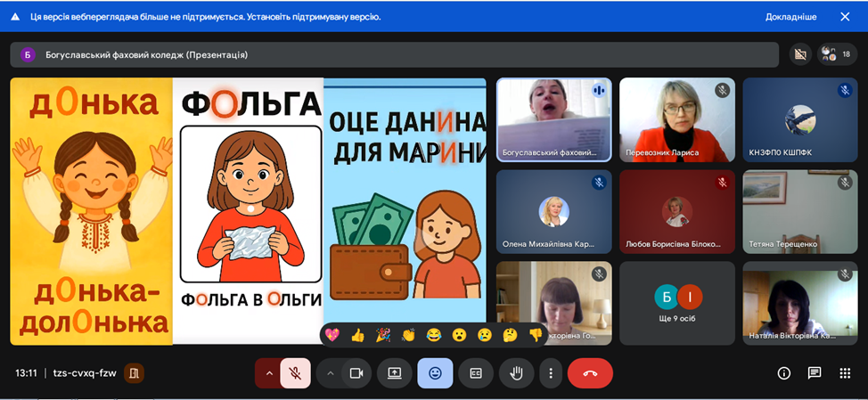Image resolution: width=868 pixels, height=400 pixels.
Task: Click muted mic icon on Наталія Вікторівна tile
Action: 845,273
